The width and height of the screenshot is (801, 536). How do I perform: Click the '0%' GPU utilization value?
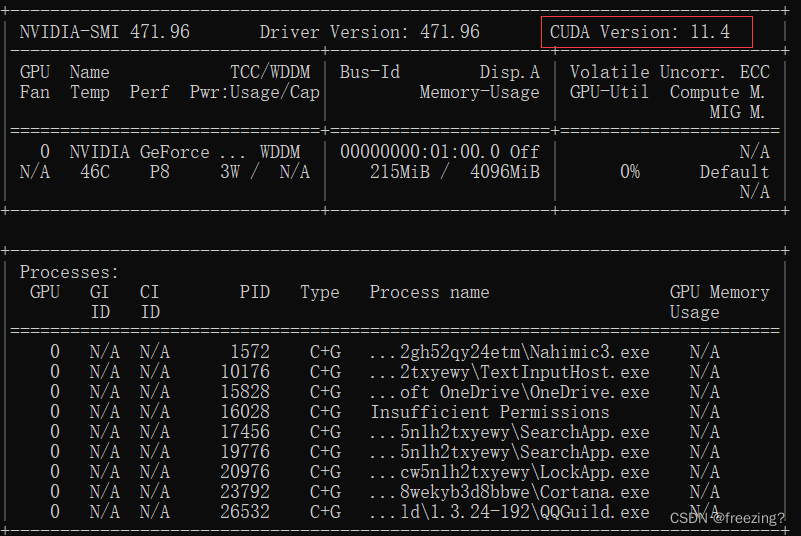coord(629,172)
